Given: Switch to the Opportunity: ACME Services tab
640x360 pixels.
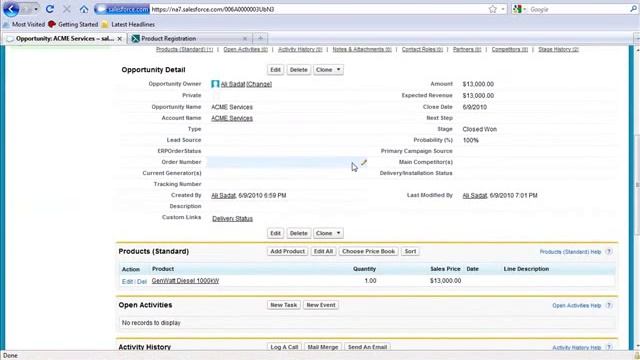Looking at the screenshot, I should (64, 38).
